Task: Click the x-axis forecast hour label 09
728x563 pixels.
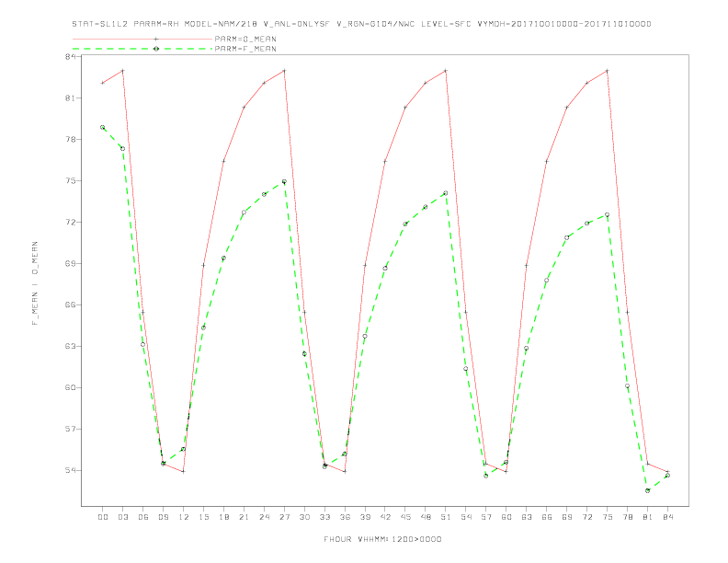Action: [x=163, y=517]
